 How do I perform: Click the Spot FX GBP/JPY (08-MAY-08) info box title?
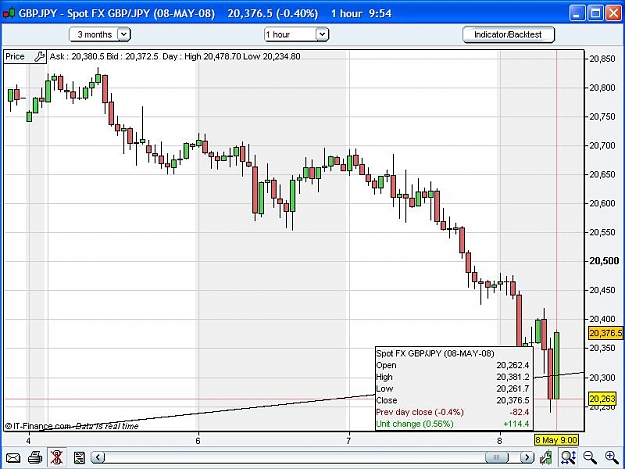click(435, 353)
